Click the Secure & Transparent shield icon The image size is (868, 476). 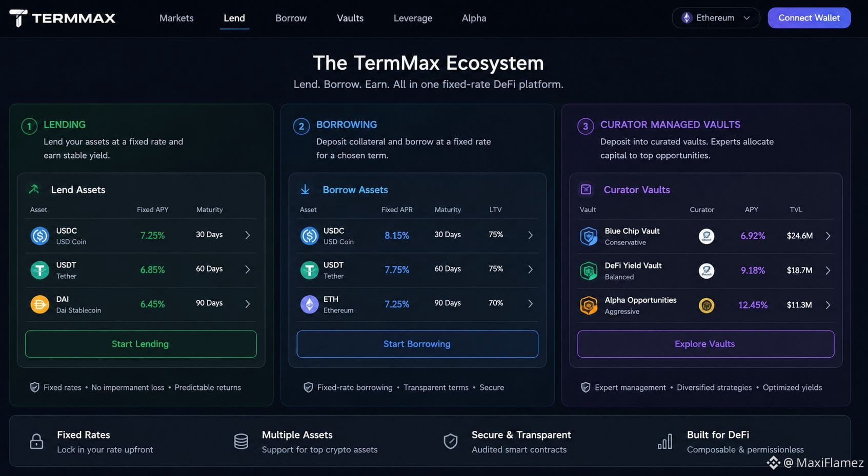pos(451,441)
